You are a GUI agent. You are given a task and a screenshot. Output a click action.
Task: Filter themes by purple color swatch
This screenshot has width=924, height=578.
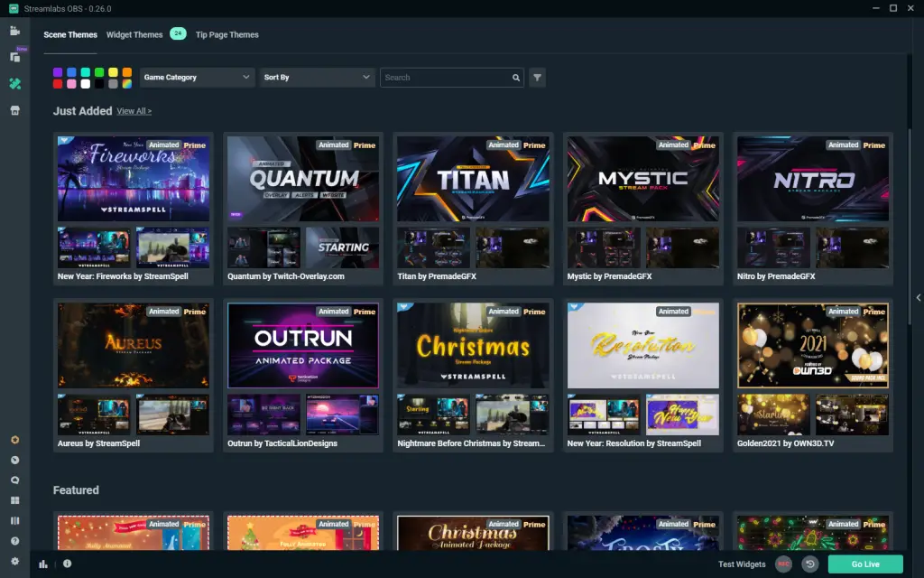point(58,72)
